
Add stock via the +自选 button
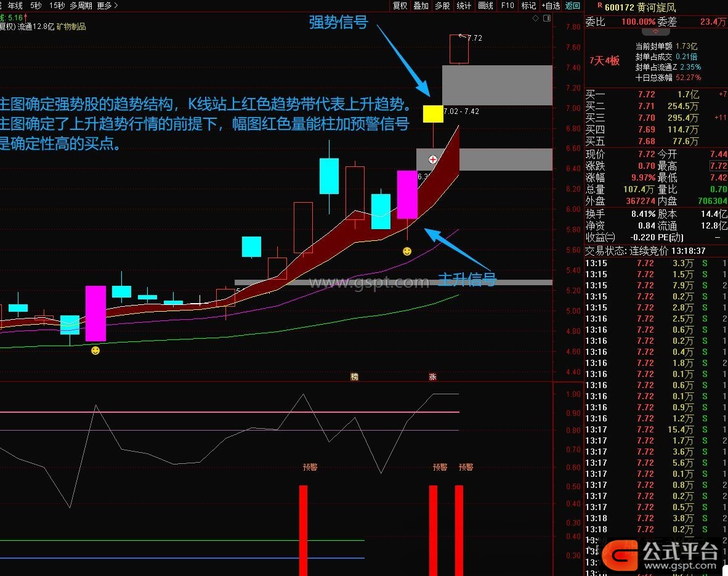pos(551,6)
